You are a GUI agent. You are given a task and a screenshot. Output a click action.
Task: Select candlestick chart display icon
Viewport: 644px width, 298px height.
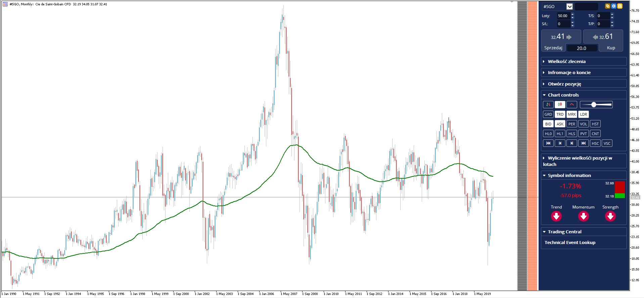point(560,105)
